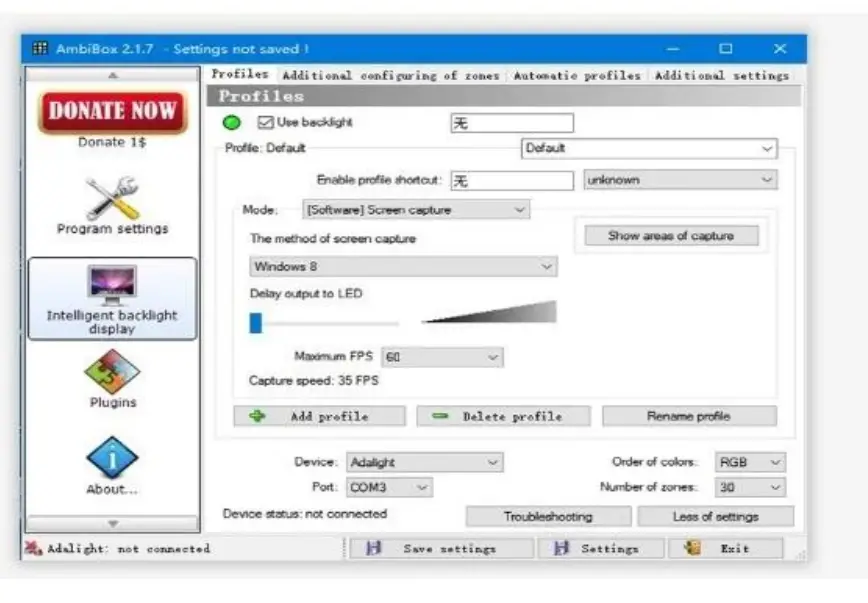The height and width of the screenshot is (603, 868).
Task: Open the Additional settings tab
Action: [x=722, y=75]
